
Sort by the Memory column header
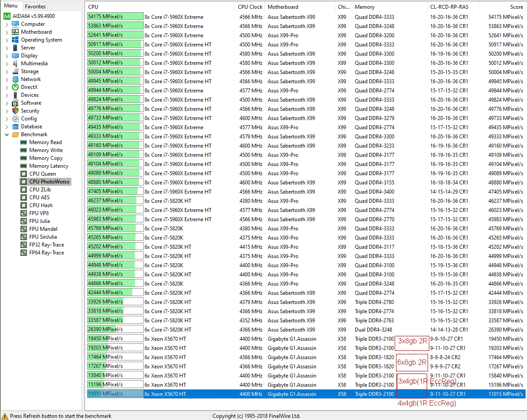point(390,7)
